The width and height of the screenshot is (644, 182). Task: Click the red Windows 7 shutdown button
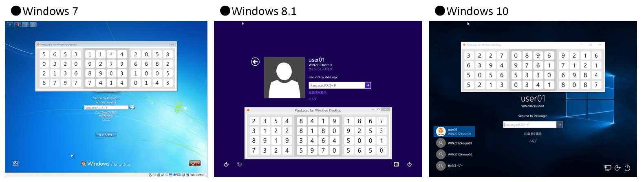point(195,163)
